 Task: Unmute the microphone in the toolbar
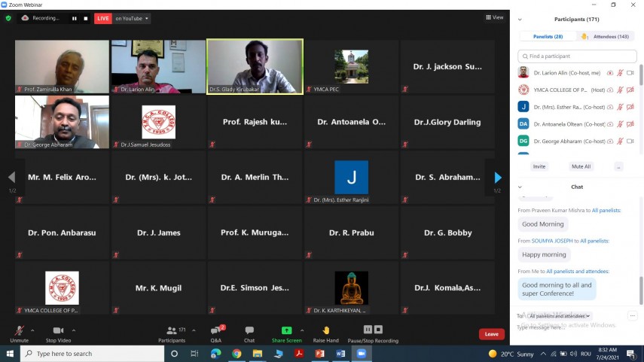click(x=19, y=334)
